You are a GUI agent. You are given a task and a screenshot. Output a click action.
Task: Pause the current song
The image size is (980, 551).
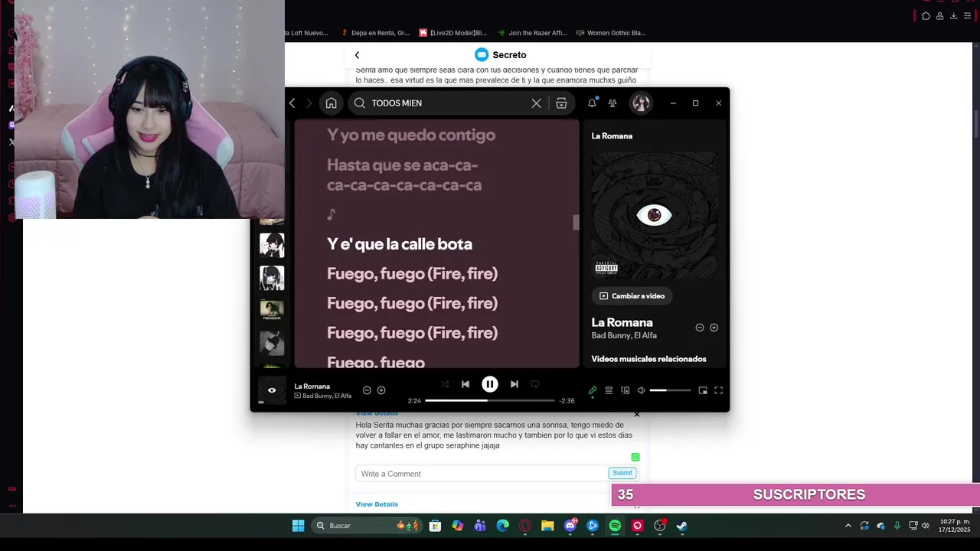coord(490,384)
